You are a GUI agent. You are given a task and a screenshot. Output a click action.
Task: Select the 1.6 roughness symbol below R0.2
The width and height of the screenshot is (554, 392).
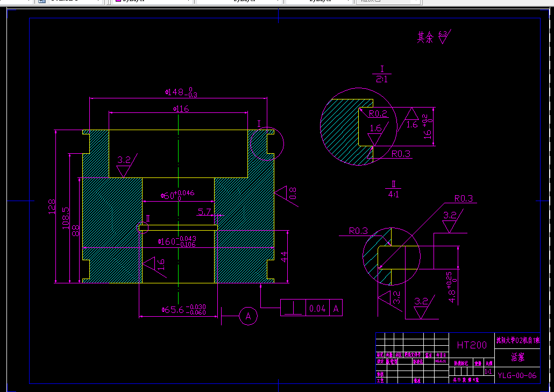coord(377,133)
